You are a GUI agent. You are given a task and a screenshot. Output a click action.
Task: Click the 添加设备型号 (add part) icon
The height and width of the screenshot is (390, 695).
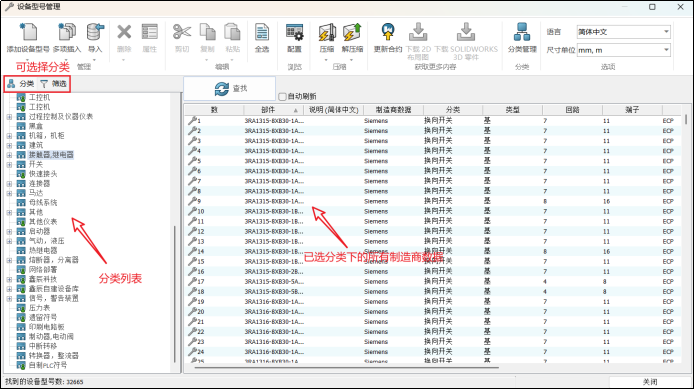click(28, 32)
